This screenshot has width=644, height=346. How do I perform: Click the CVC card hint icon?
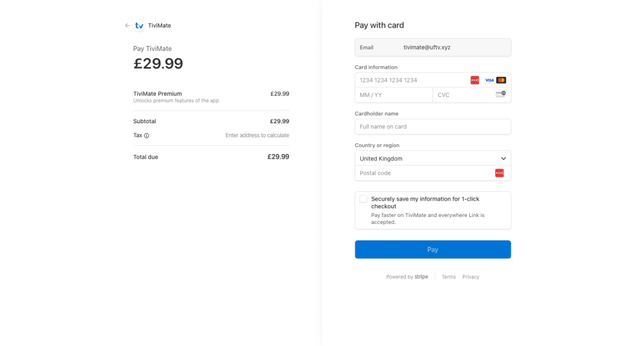[x=501, y=94]
